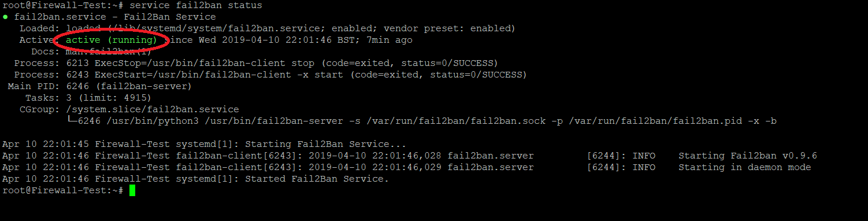Click the 'Starting Fail2ban v0.9.6' log message
Image resolution: width=868 pixels, height=221 pixels.
tap(748, 156)
